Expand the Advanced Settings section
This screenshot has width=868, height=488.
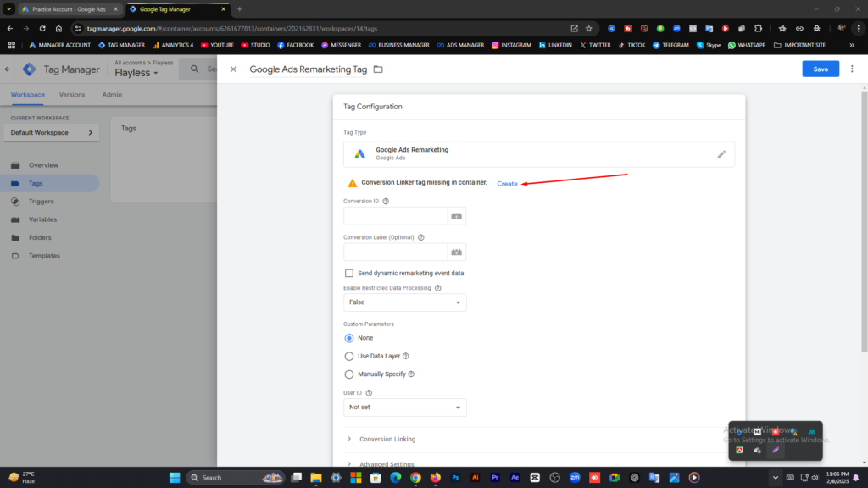[x=387, y=463]
